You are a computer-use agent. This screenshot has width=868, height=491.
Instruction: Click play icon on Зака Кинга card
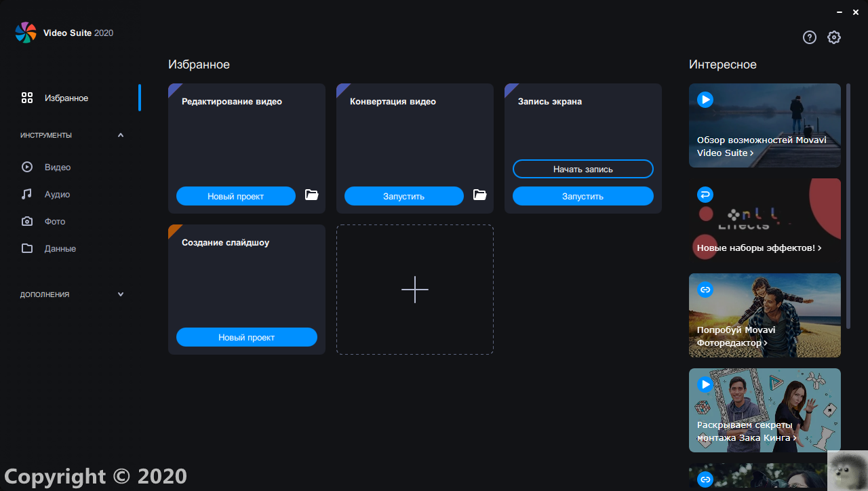[x=705, y=385]
